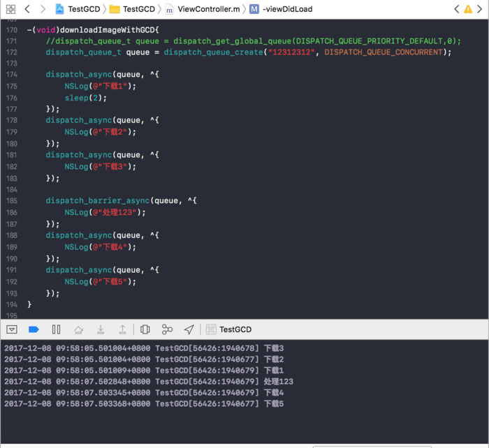Click dispatch_queue_create call on line 172
Viewport: 489px width, 448px height.
click(214, 52)
